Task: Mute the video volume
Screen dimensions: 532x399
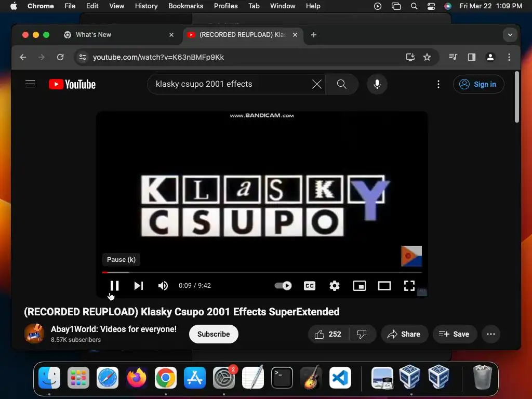Action: coord(163,286)
